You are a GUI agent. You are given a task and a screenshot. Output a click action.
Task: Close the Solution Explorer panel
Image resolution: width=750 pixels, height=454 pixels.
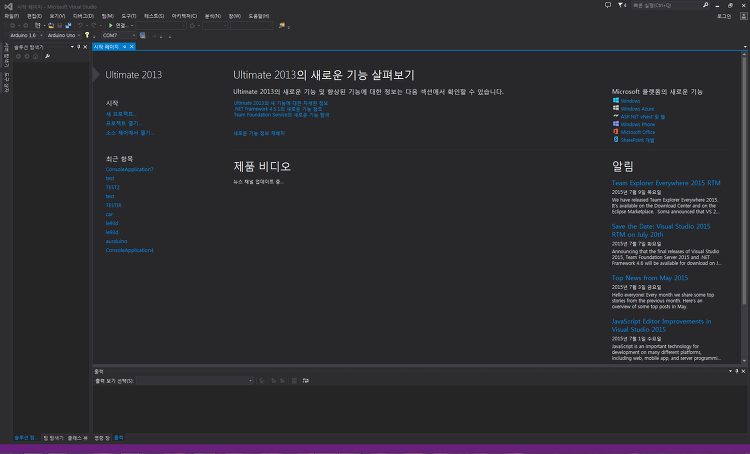pos(85,47)
